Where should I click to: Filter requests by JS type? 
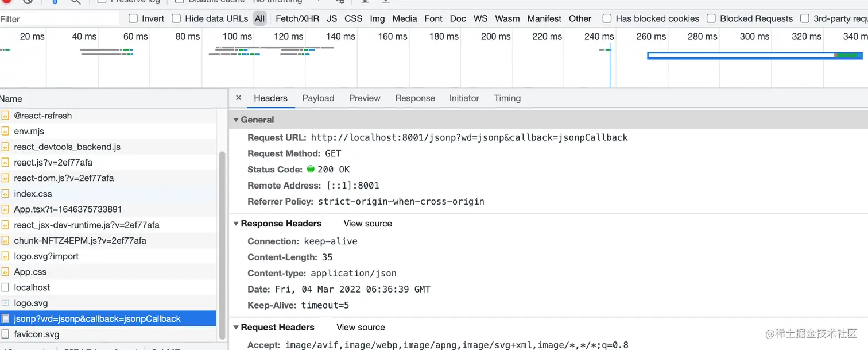332,18
